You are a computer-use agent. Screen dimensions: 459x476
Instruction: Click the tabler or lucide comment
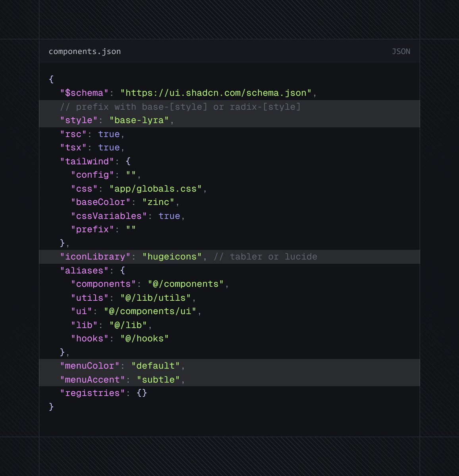click(x=265, y=257)
